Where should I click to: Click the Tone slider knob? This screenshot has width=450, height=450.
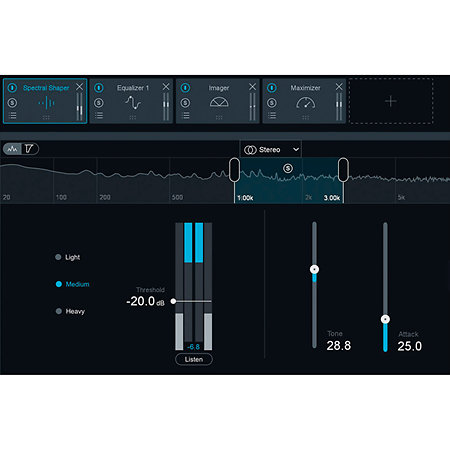click(x=314, y=269)
